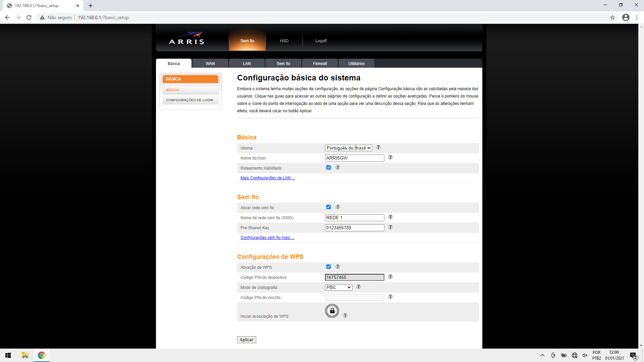Screen dimensions: 644x362
Task: Open Chrome three-dot menu
Action: tap(637, 17)
